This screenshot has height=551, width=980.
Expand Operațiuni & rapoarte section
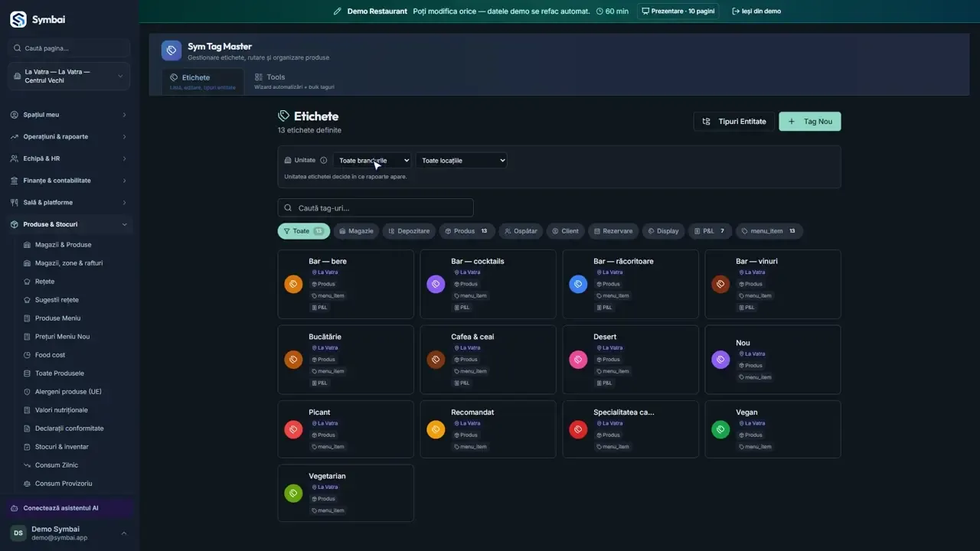click(69, 137)
